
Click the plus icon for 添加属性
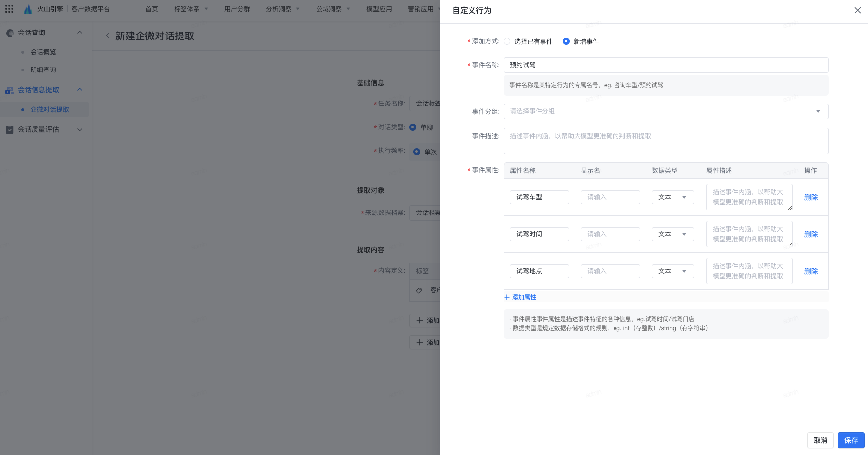coord(507,297)
